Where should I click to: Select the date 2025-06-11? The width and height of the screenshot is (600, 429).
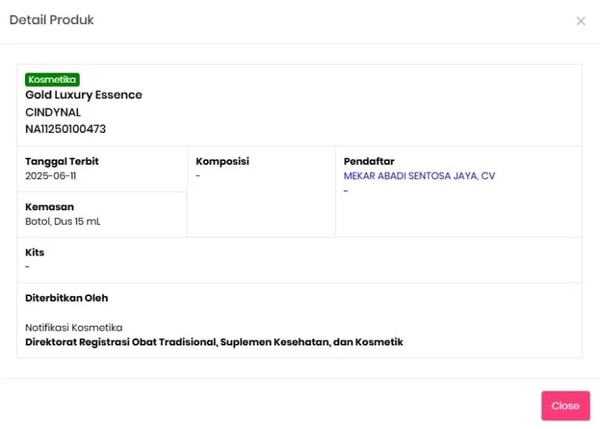point(50,176)
